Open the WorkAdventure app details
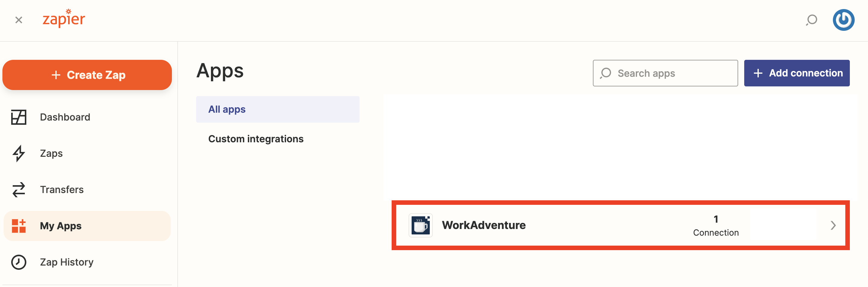Image resolution: width=868 pixels, height=287 pixels. (484, 225)
